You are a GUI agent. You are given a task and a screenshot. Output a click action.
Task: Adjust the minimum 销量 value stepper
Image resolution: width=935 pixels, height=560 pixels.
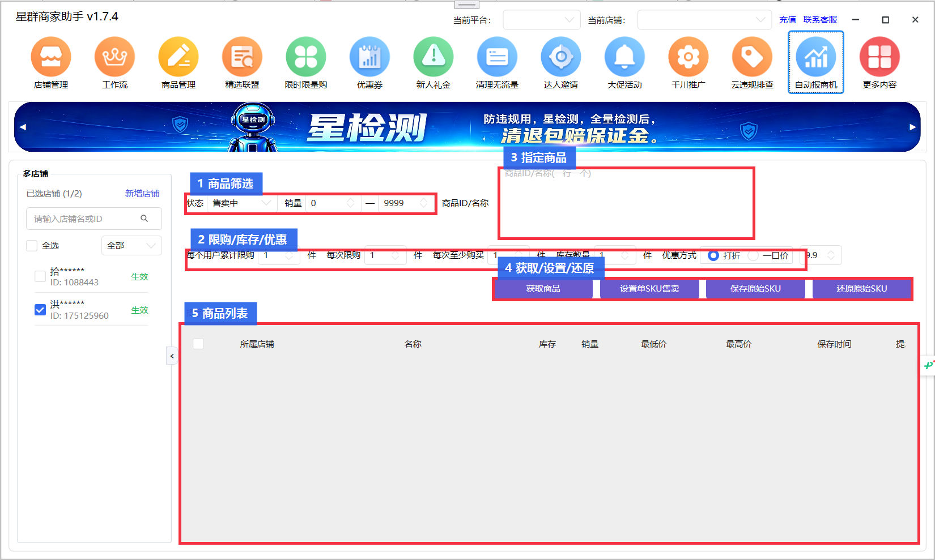(x=350, y=203)
